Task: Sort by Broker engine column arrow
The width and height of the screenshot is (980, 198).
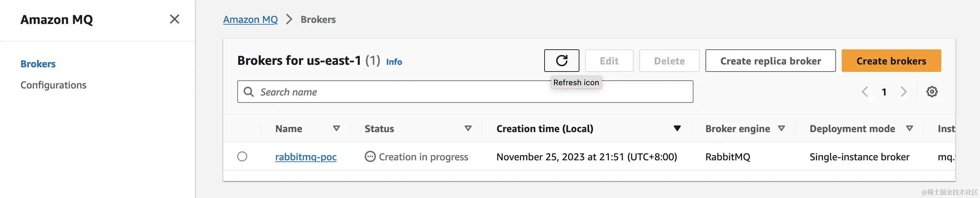Action: 781,128
